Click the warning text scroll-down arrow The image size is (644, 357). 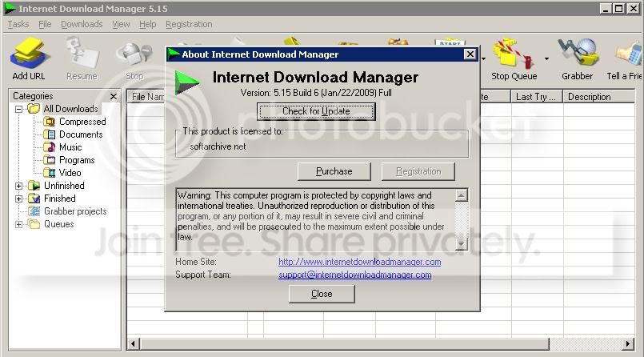coord(462,244)
